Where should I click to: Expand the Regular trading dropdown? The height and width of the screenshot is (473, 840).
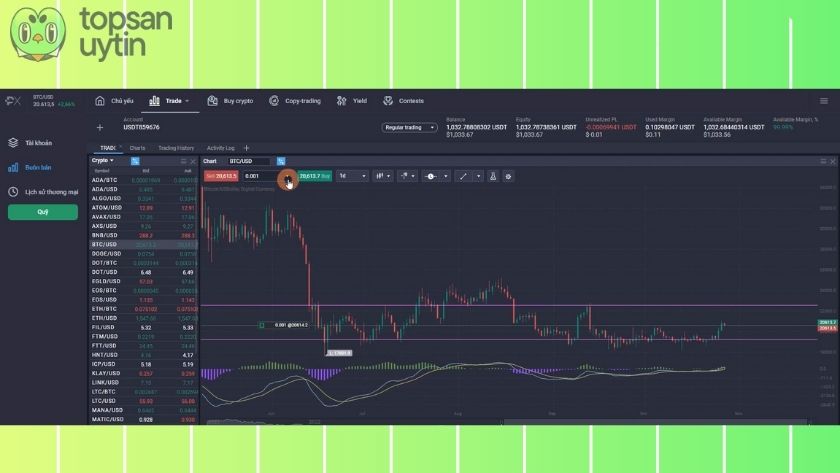(410, 128)
